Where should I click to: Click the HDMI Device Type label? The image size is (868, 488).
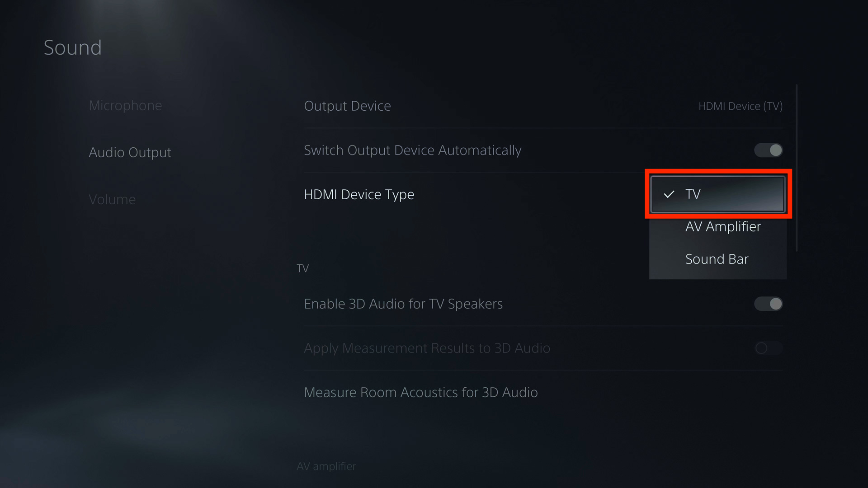tap(359, 194)
